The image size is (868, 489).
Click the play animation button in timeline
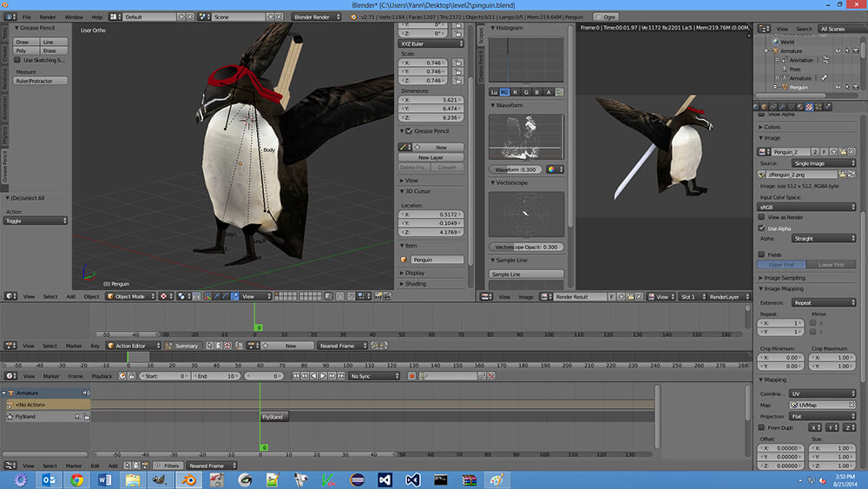323,376
